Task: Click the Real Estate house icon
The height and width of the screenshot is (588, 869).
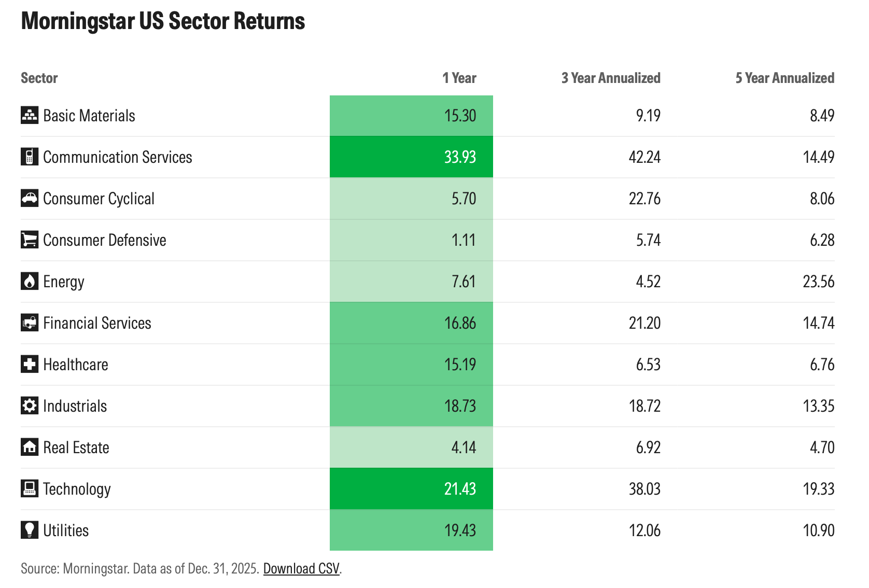Action: point(30,447)
